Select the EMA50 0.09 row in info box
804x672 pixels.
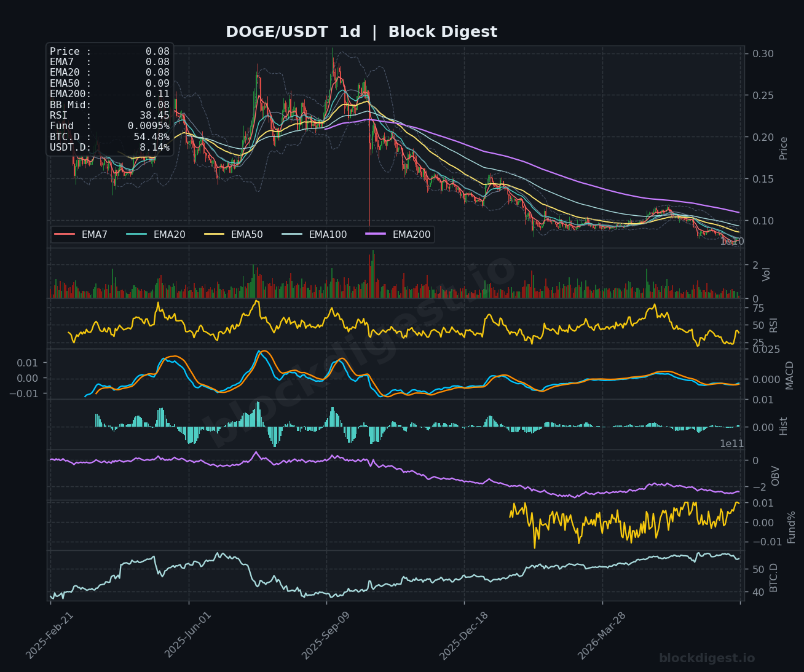point(109,83)
